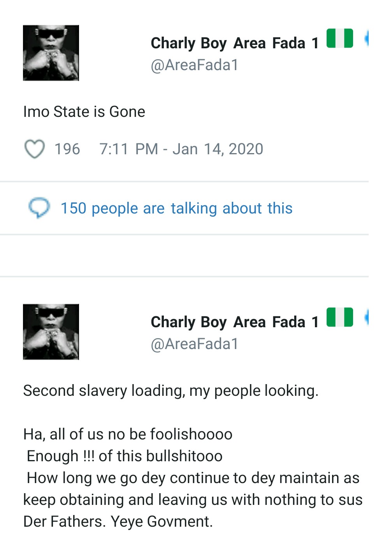Open first tweet's Charly Boy profile picture

51,53
